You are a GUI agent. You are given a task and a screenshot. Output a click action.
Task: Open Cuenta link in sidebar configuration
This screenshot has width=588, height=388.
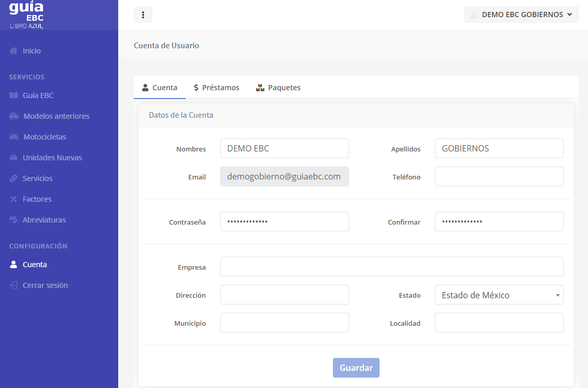(35, 265)
